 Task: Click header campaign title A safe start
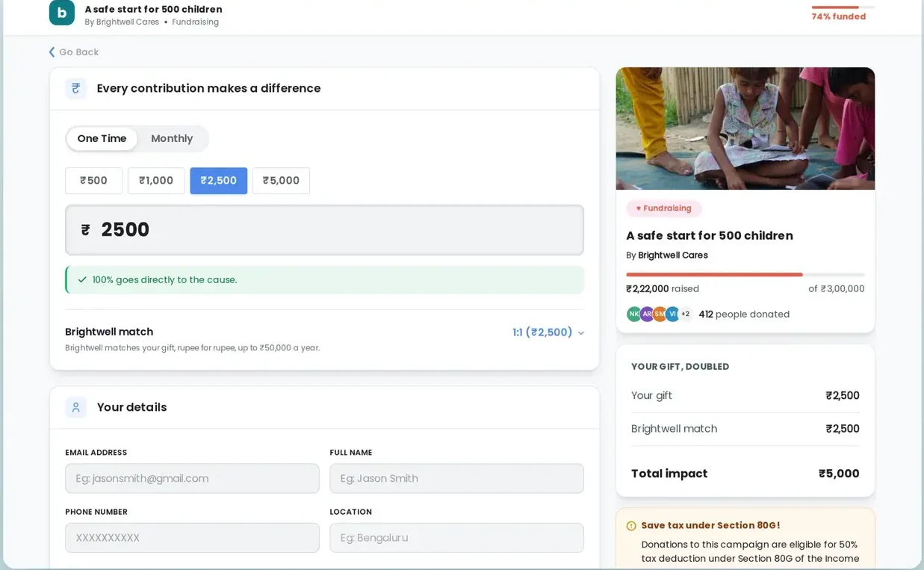tap(153, 10)
